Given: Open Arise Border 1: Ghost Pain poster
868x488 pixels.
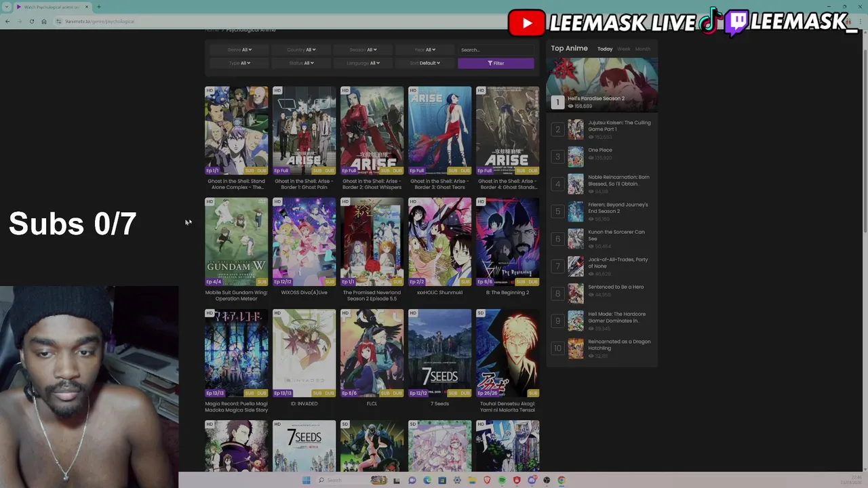Looking at the screenshot, I should click(x=304, y=130).
